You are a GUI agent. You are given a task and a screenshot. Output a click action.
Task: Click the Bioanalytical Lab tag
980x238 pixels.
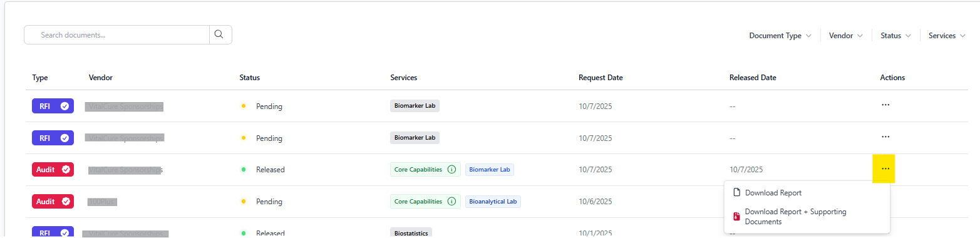tap(493, 202)
